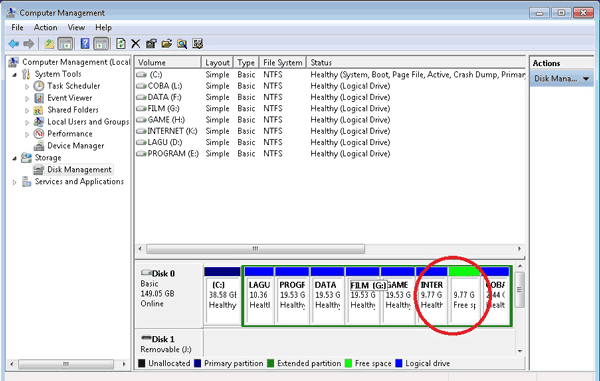The height and width of the screenshot is (381, 600).
Task: Click the Event Viewer icon
Action: tap(39, 98)
